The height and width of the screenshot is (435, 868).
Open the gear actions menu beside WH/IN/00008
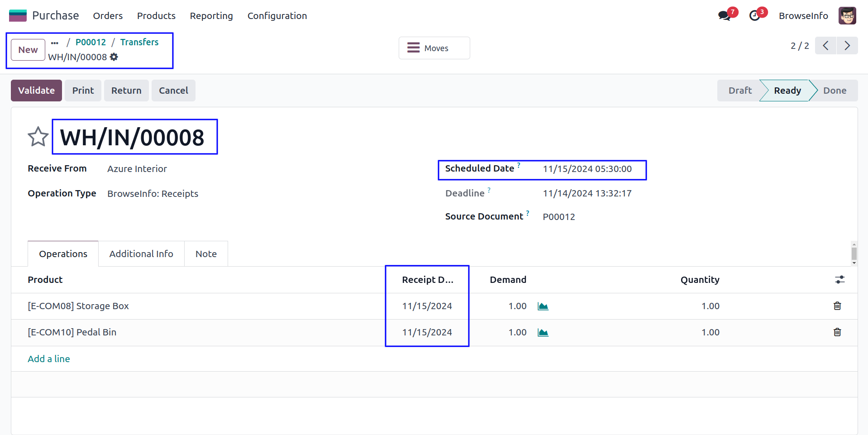(114, 57)
